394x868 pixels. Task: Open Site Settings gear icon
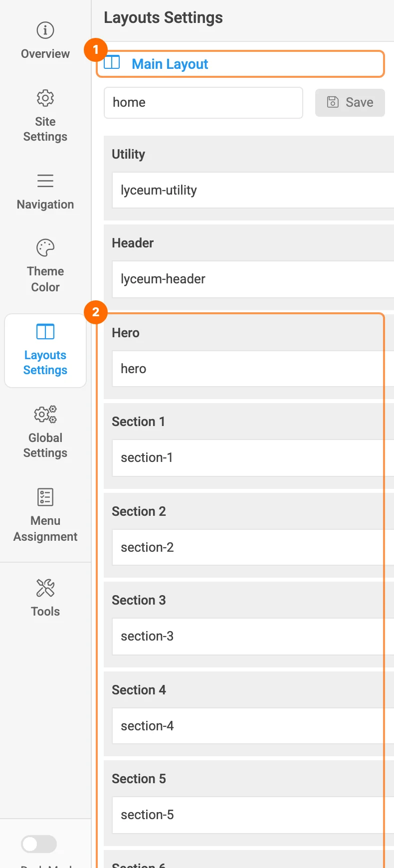45,98
